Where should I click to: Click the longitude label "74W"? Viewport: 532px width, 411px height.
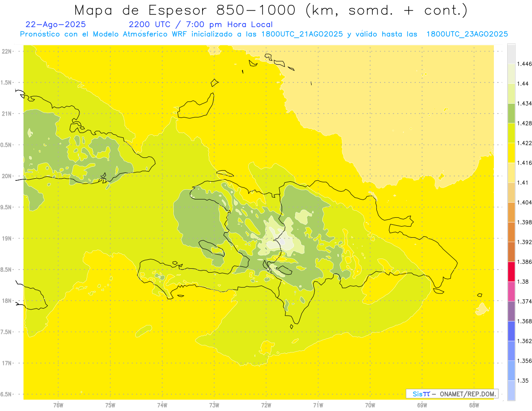(162, 405)
